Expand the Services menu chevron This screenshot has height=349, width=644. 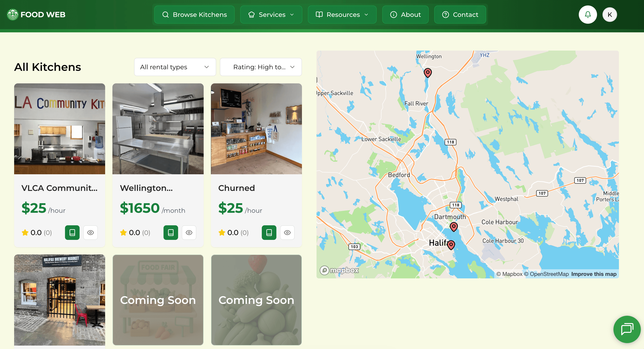[x=292, y=15]
